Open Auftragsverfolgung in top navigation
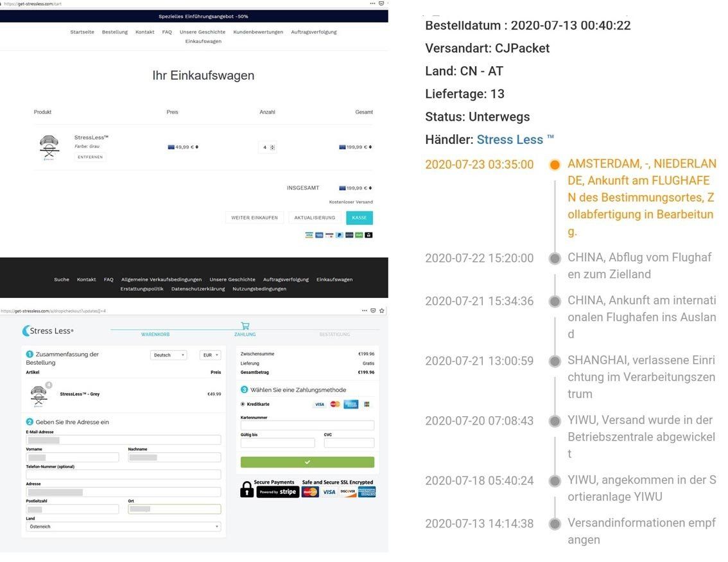Viewport: 728px width, 562px height. click(x=314, y=32)
